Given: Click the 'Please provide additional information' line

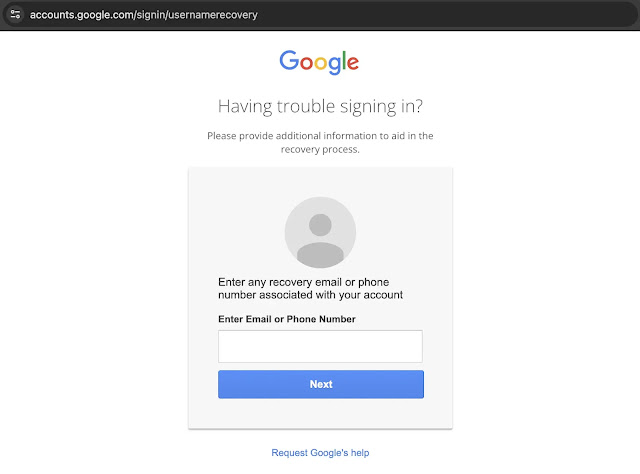Looking at the screenshot, I should 320,136.
